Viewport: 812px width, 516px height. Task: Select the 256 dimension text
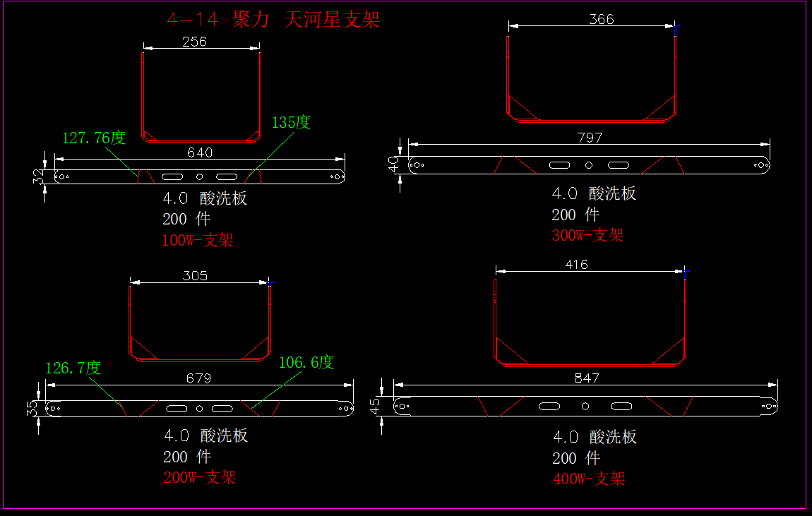[194, 42]
